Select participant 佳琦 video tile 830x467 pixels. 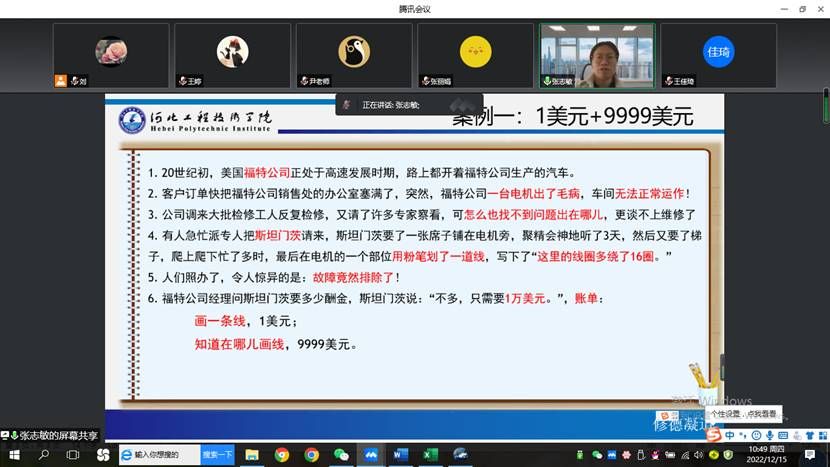[718, 55]
